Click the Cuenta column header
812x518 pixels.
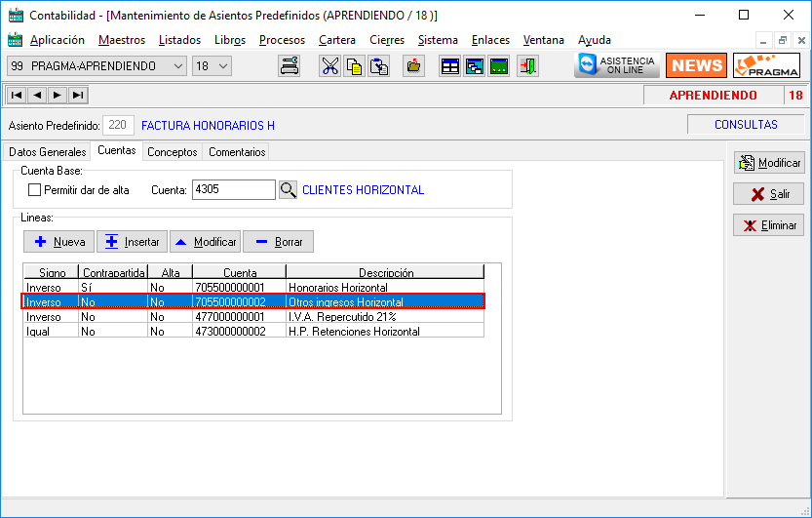pyautogui.click(x=239, y=272)
